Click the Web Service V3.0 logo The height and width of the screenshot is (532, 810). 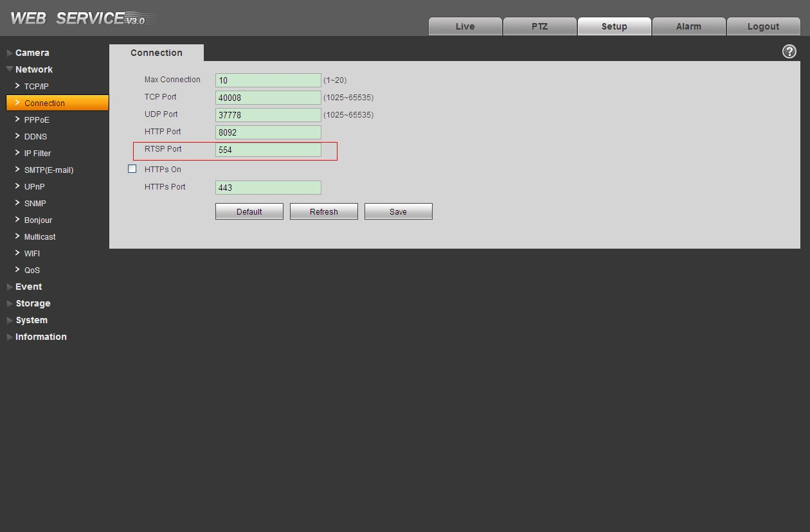click(82, 19)
